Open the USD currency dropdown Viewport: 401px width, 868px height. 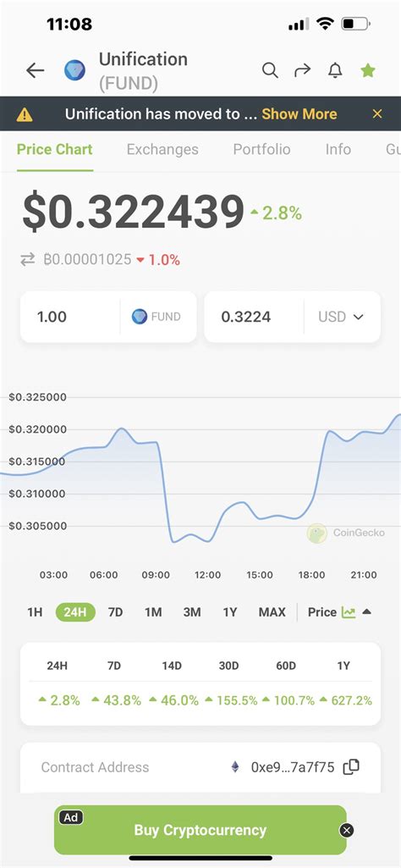(341, 317)
